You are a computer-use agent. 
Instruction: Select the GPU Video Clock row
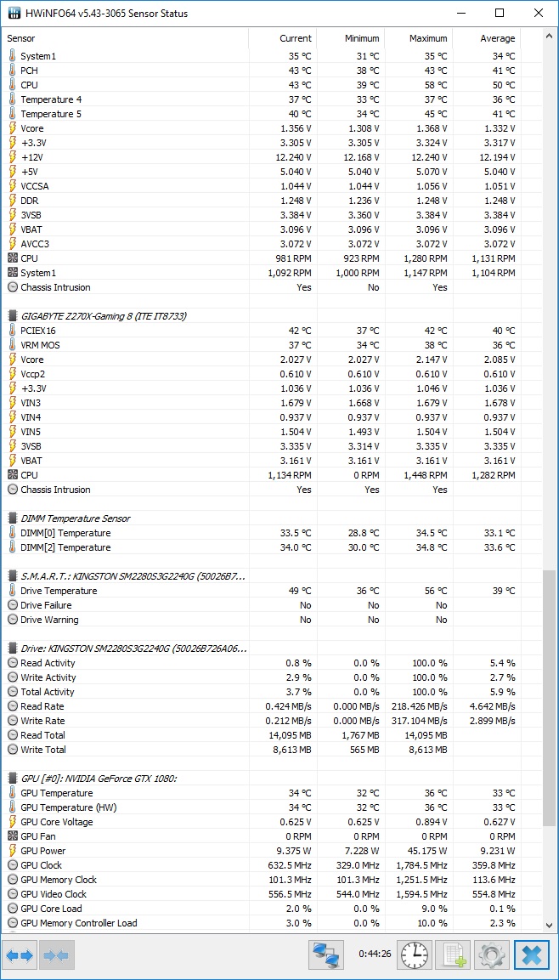(x=261, y=894)
